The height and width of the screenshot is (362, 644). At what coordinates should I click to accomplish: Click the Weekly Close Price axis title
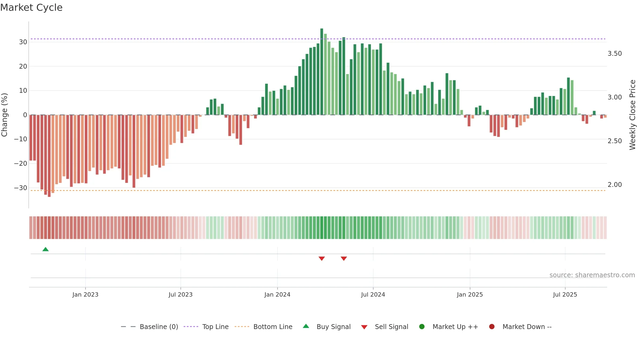pos(632,115)
